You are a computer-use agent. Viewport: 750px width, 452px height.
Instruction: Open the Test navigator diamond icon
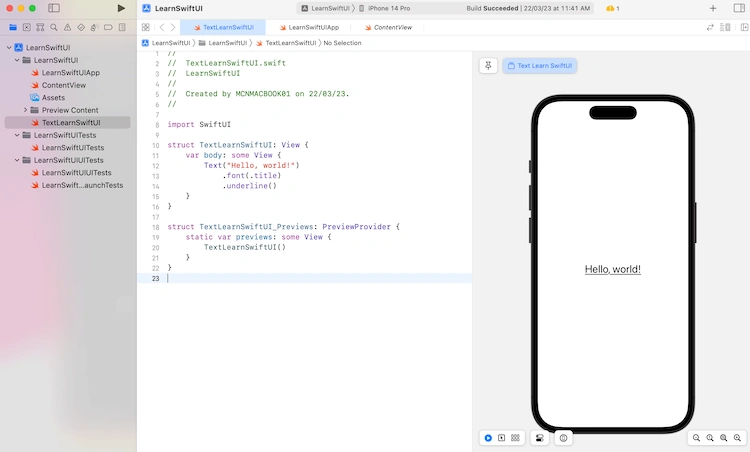click(81, 27)
